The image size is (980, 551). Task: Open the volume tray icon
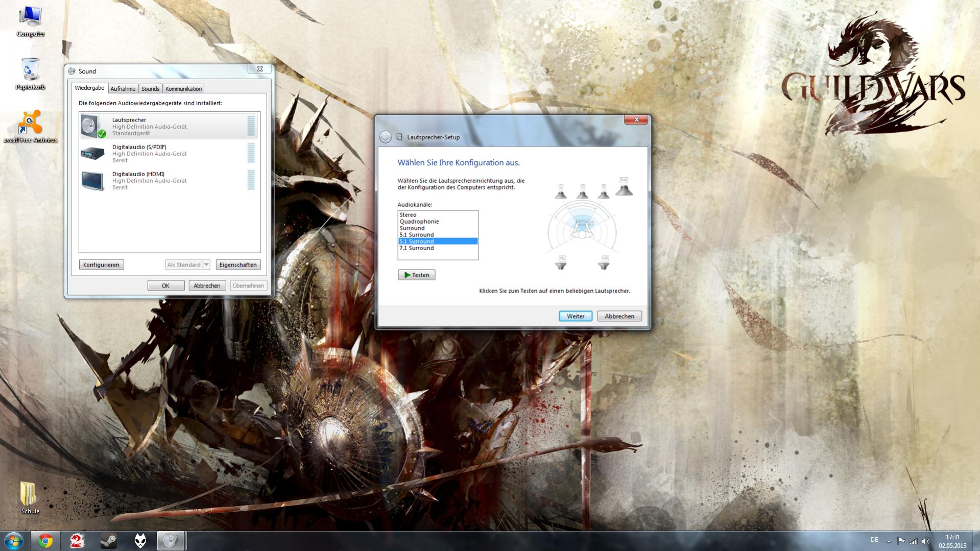(926, 541)
